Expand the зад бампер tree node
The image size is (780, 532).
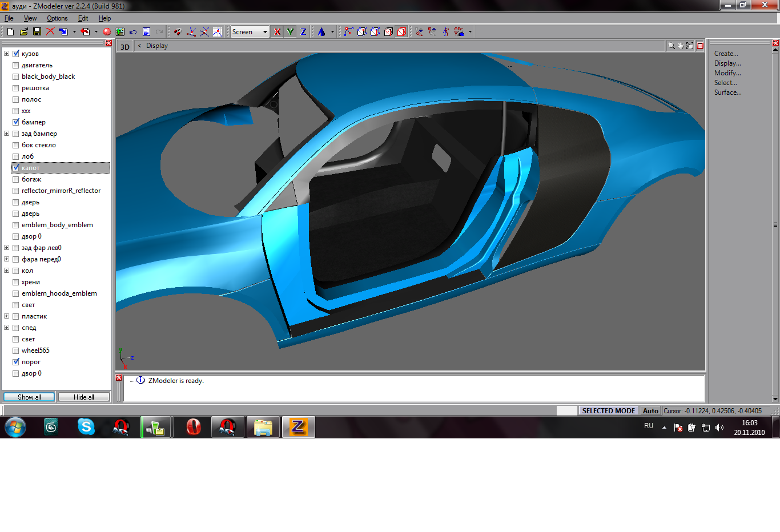click(x=6, y=134)
